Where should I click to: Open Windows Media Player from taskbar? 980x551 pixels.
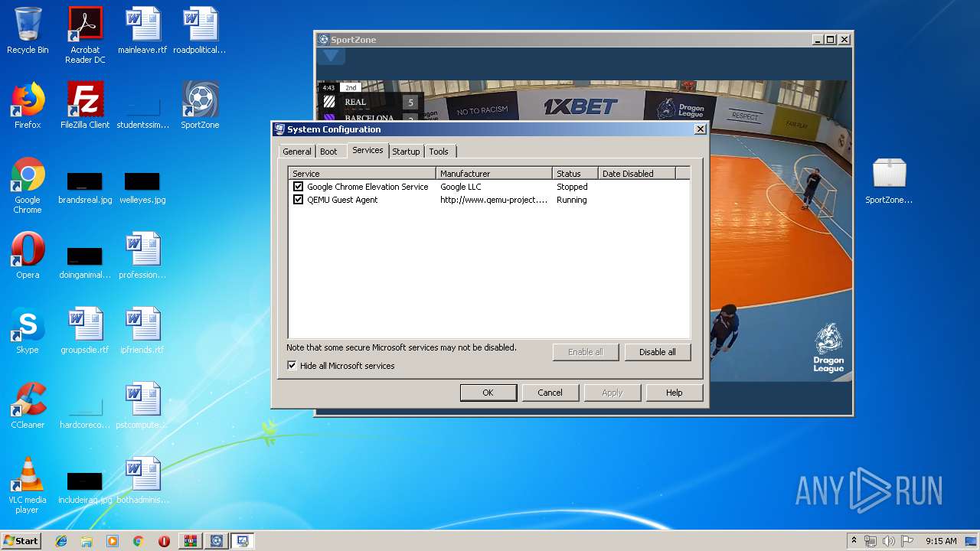(x=113, y=541)
